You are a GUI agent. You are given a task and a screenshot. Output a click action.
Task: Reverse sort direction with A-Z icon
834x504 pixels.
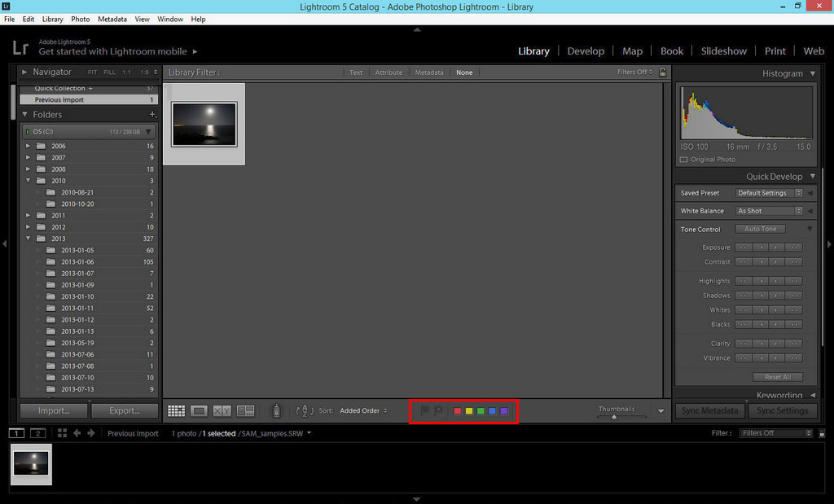[305, 411]
